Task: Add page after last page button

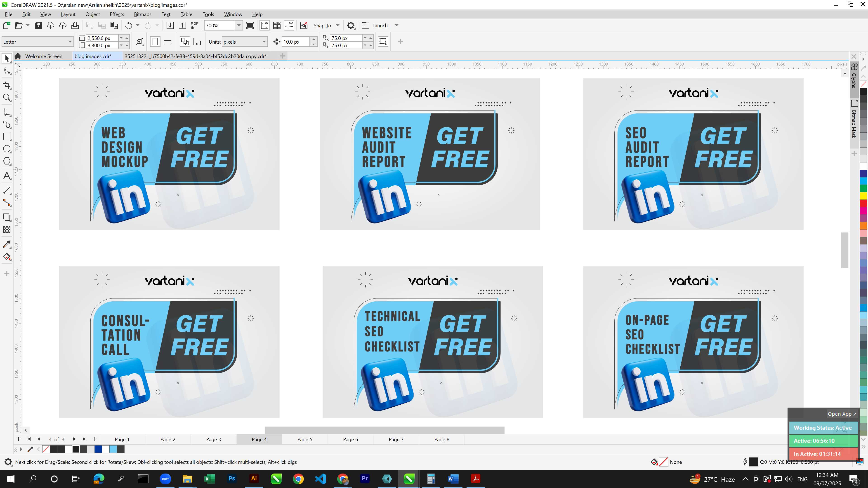Action: pyautogui.click(x=95, y=439)
